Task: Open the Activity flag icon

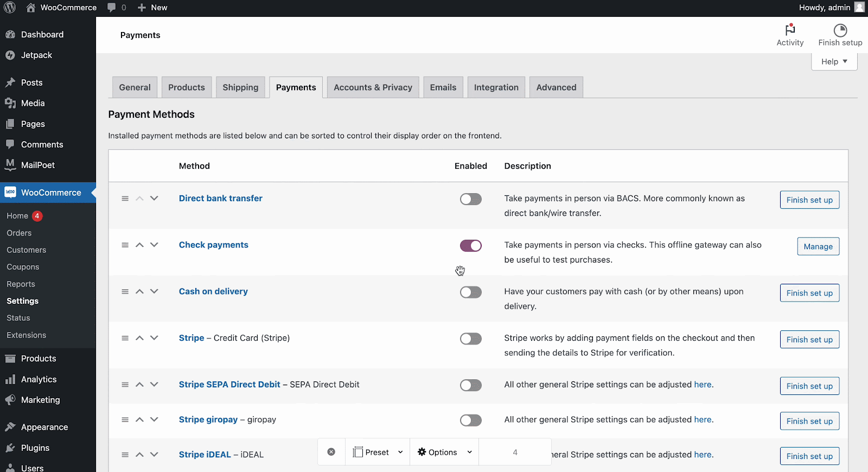Action: click(x=790, y=30)
